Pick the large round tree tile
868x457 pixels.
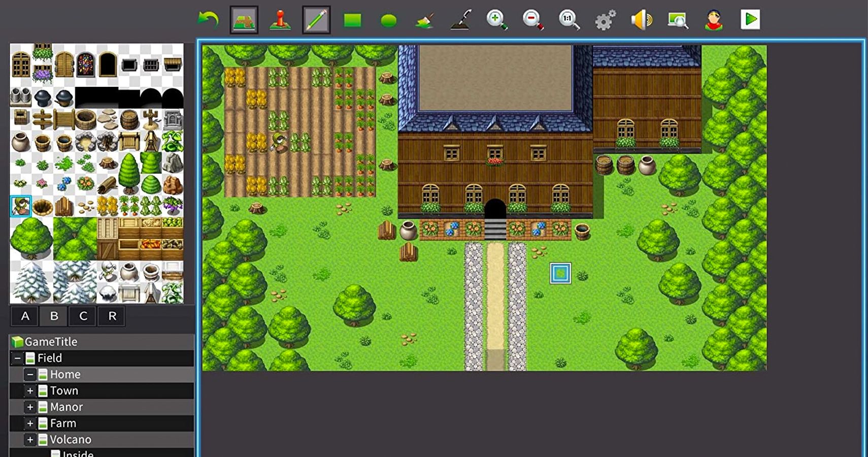[x=31, y=238]
